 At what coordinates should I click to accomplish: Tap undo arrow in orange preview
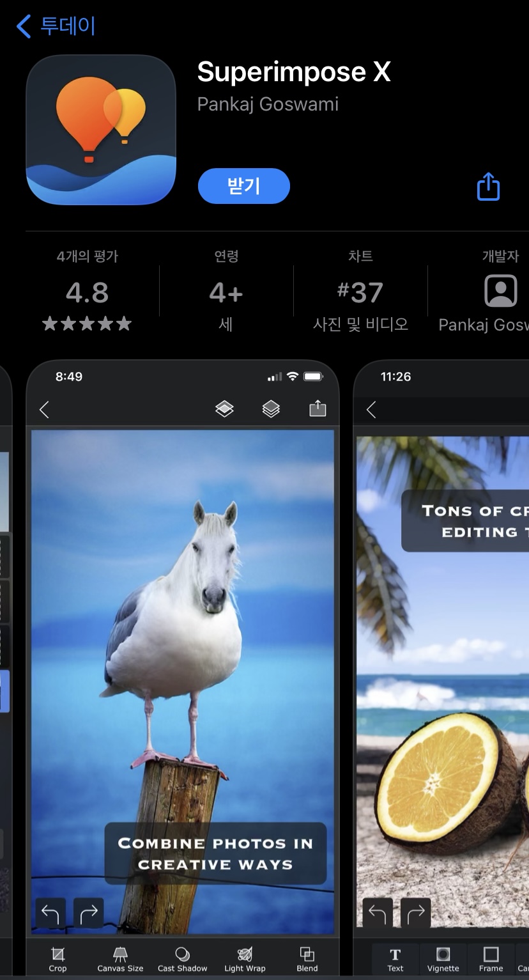378,913
